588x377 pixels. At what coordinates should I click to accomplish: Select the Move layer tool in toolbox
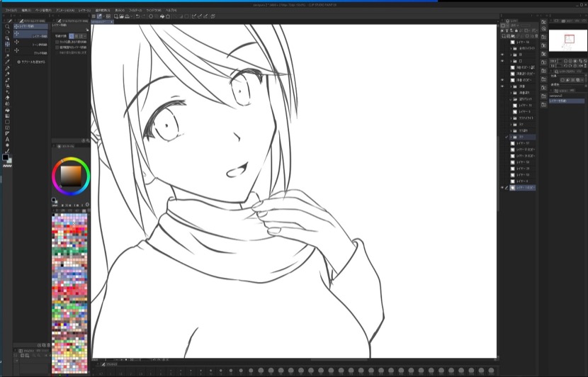click(x=7, y=44)
